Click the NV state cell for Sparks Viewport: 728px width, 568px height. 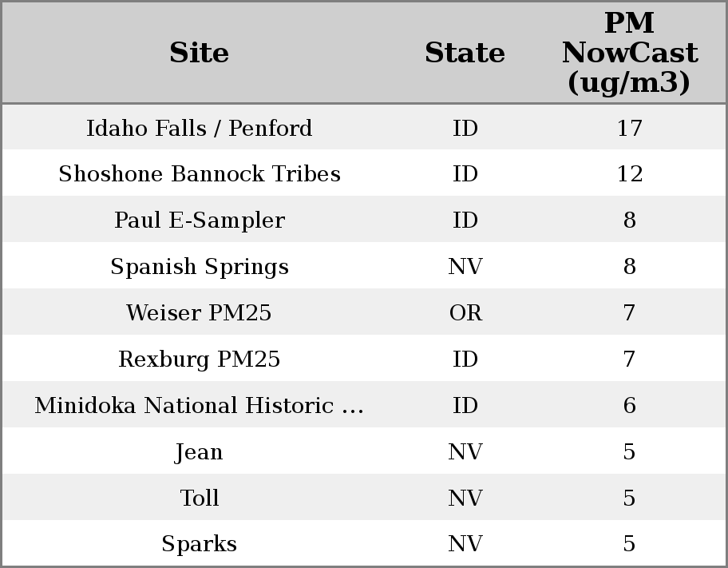coord(465,544)
